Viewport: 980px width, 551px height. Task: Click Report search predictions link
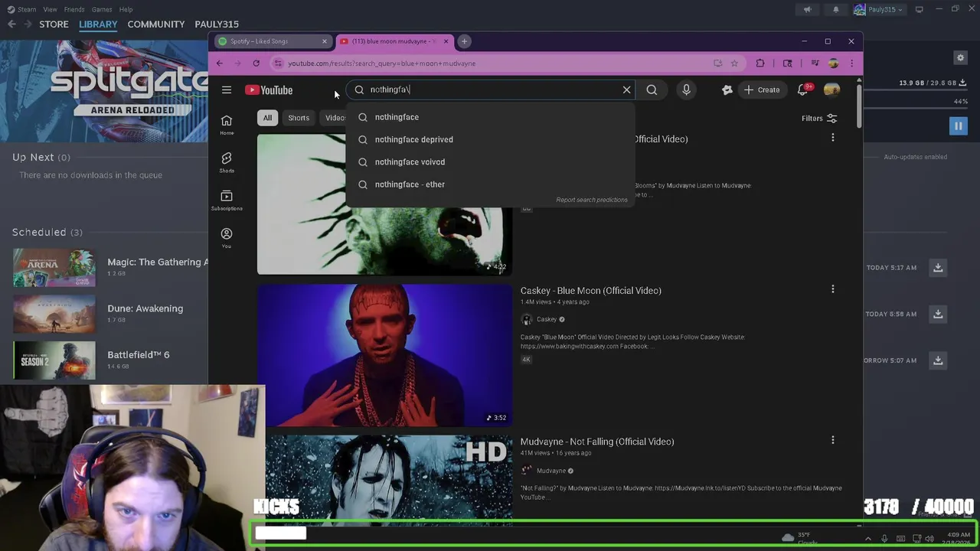[x=591, y=200]
